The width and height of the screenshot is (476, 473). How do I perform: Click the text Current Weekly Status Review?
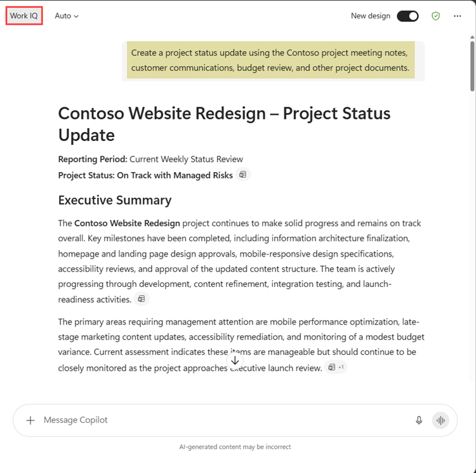pos(186,159)
